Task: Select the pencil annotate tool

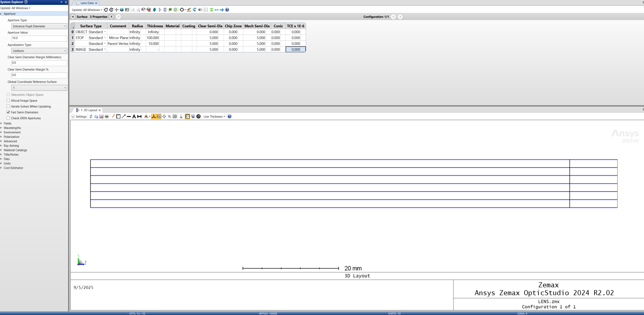Action: pos(113,116)
